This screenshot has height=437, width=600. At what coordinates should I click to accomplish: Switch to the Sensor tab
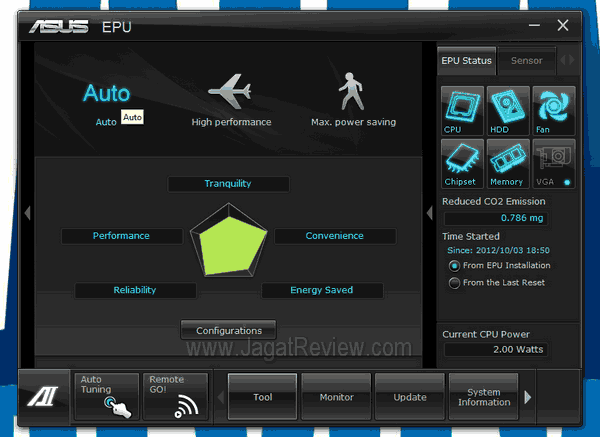point(527,61)
